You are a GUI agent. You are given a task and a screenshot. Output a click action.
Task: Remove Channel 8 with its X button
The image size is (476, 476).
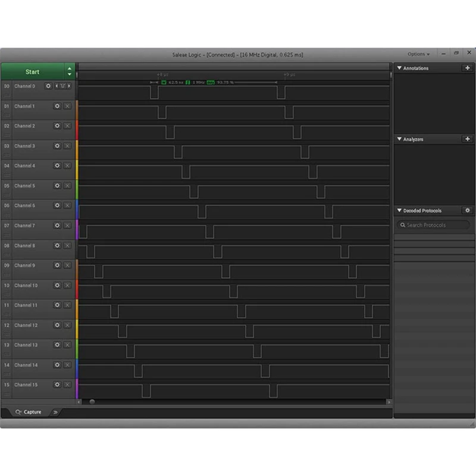pyautogui.click(x=67, y=245)
